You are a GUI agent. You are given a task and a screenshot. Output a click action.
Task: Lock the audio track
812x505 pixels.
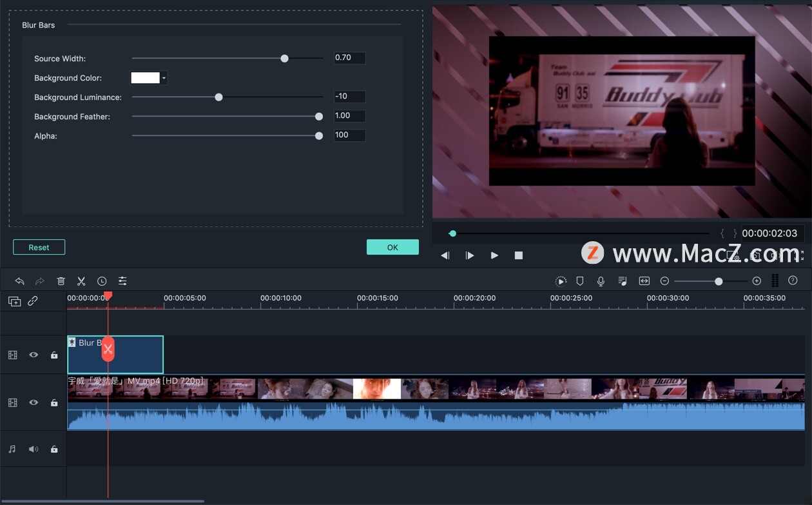click(x=54, y=449)
